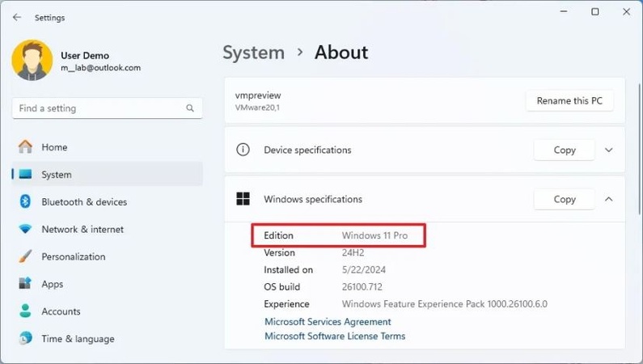Screen dimensions: 643x364
Task: Click the vertical scrollbar on the right
Action: 640,148
